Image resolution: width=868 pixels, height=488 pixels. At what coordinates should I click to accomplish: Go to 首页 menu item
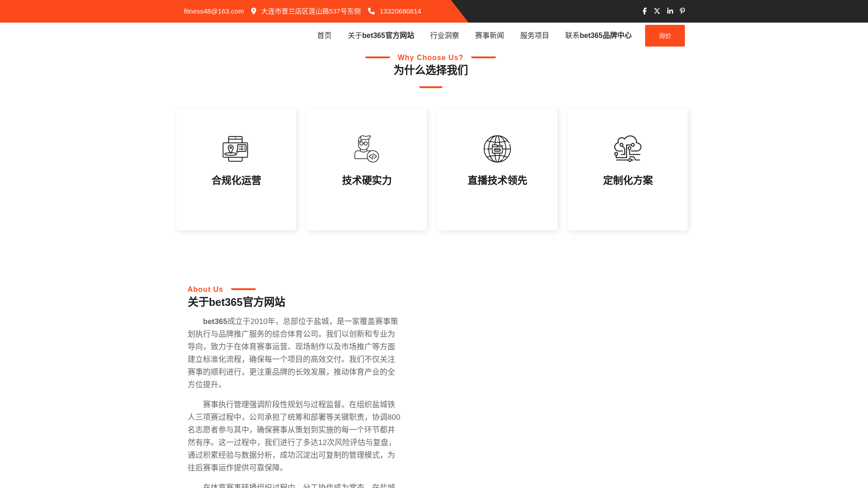tap(324, 36)
